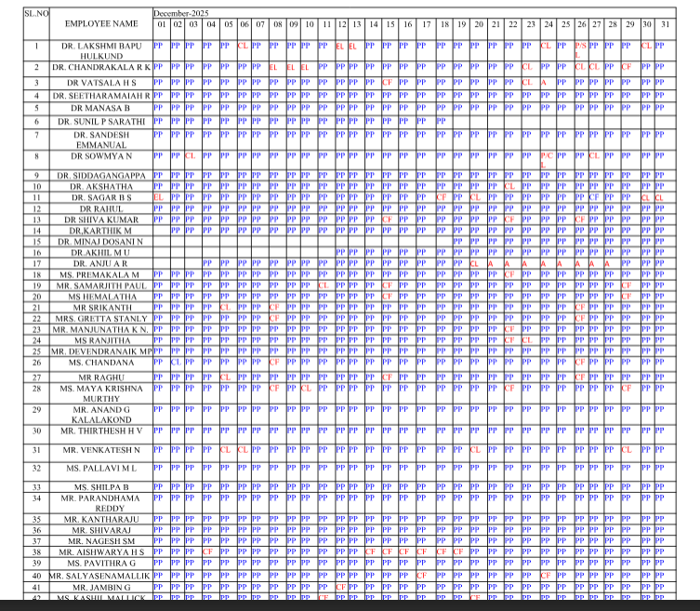Click MR. NAGESH SM name
The image size is (700, 611).
coord(101,541)
